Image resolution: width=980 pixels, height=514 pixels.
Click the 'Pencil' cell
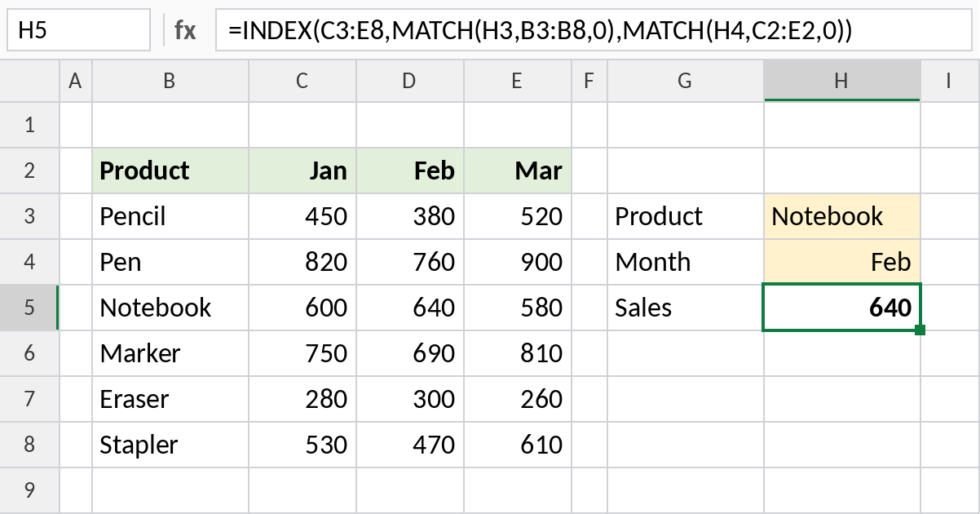pos(170,216)
